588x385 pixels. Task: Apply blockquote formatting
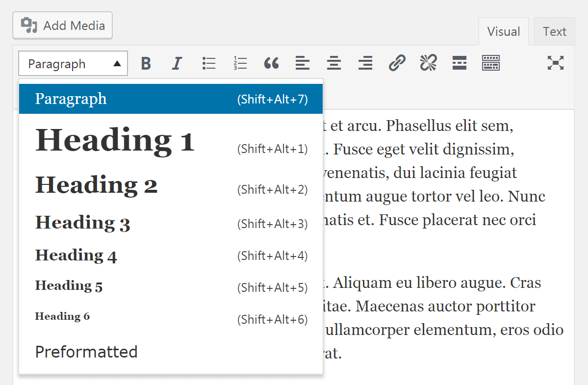coord(271,63)
